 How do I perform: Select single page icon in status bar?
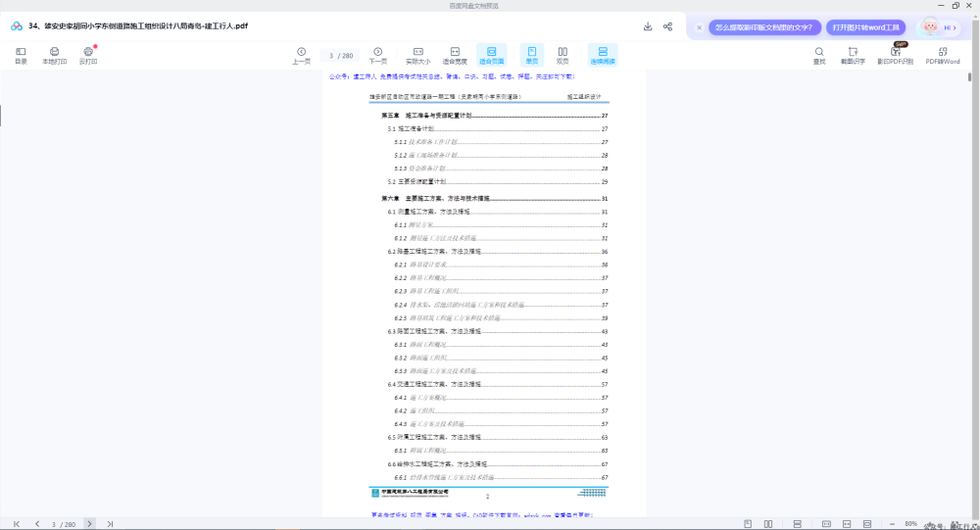(748, 524)
